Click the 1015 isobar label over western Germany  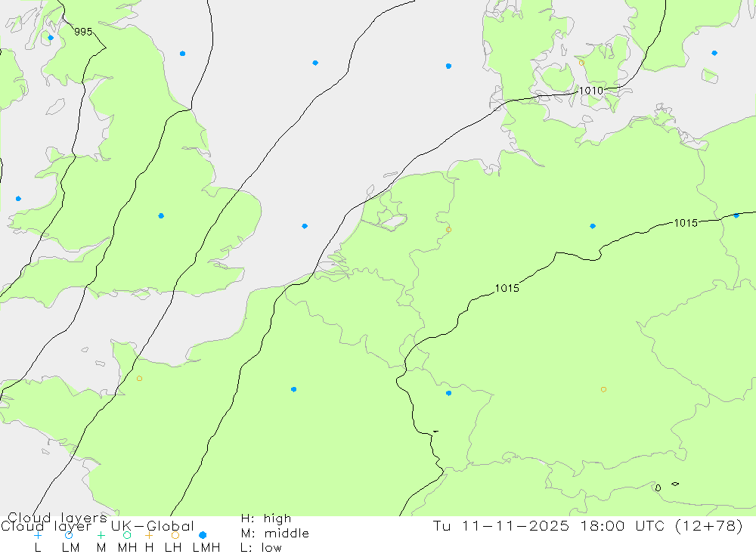pyautogui.click(x=507, y=288)
